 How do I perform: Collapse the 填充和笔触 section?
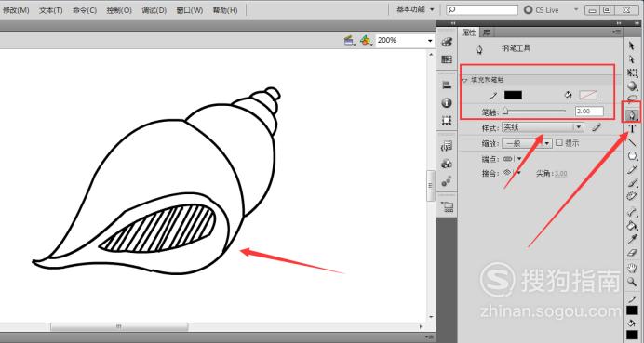coord(464,80)
